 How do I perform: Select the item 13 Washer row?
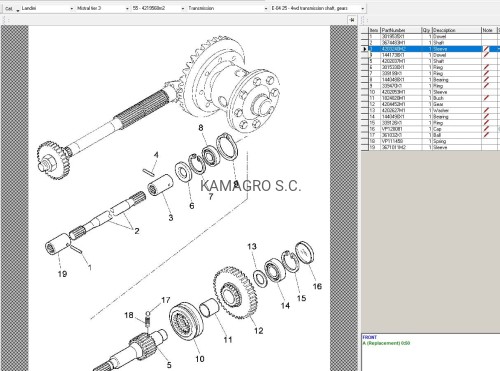tap(433, 110)
